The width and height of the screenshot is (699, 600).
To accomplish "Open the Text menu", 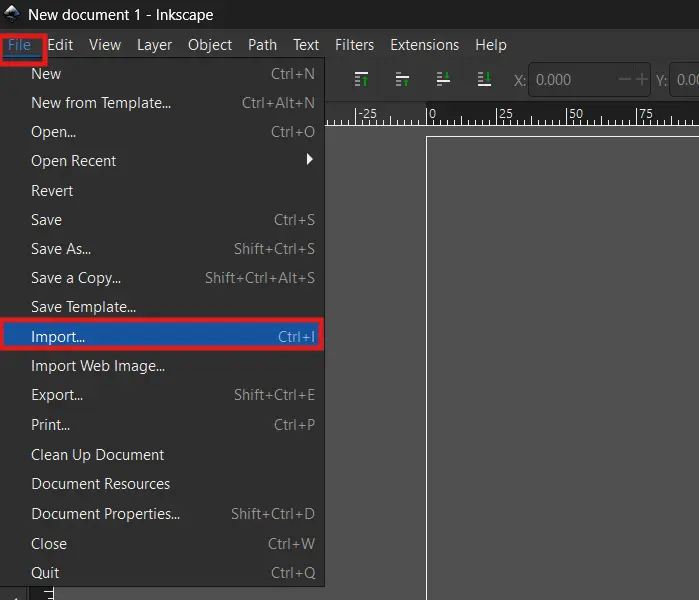I will pos(306,45).
